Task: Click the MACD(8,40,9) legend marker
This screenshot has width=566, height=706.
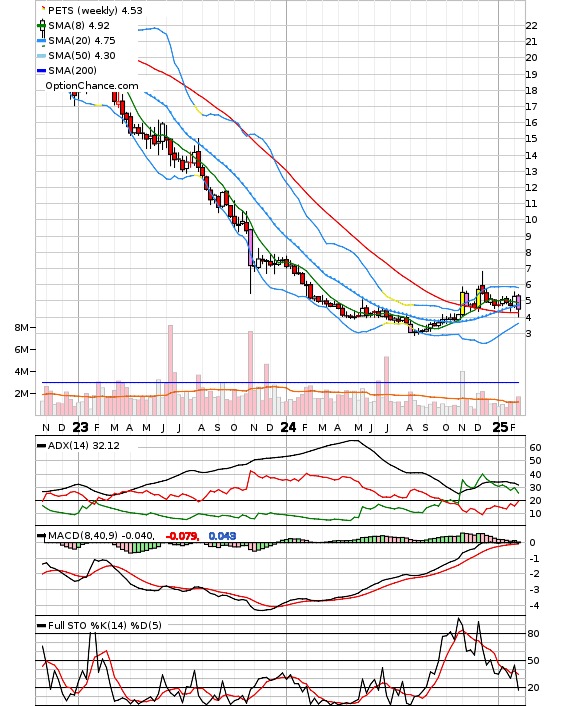Action: [41, 536]
